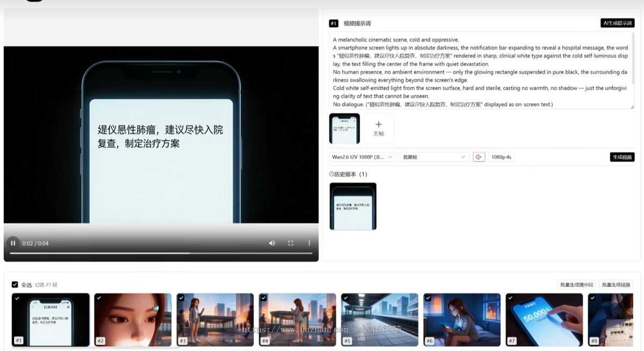Toggle checkbox on clip #4

pyautogui.click(x=264, y=298)
